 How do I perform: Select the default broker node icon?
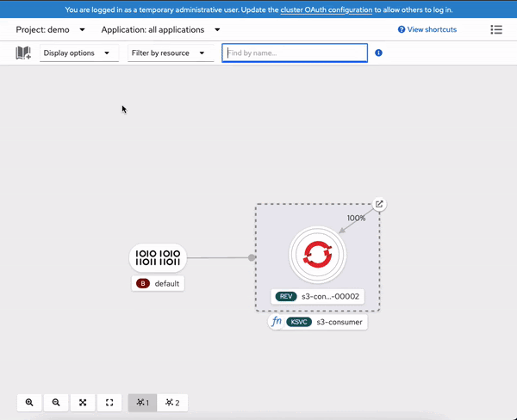click(x=158, y=257)
